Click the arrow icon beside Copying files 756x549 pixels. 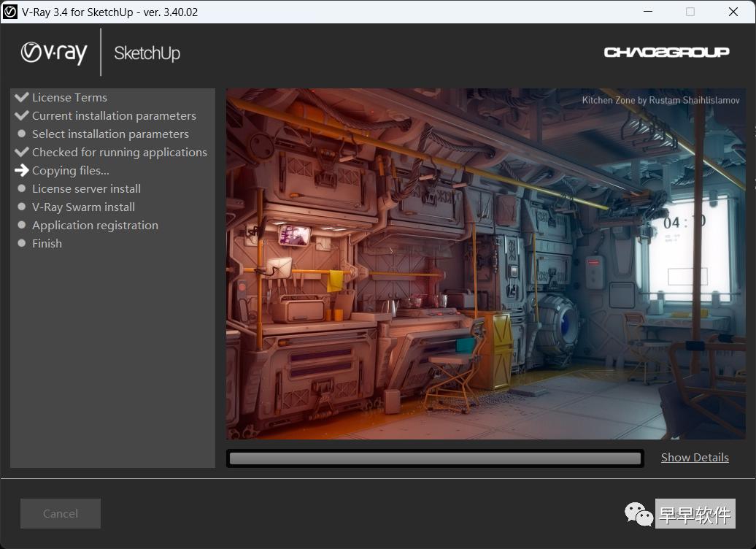coord(23,170)
